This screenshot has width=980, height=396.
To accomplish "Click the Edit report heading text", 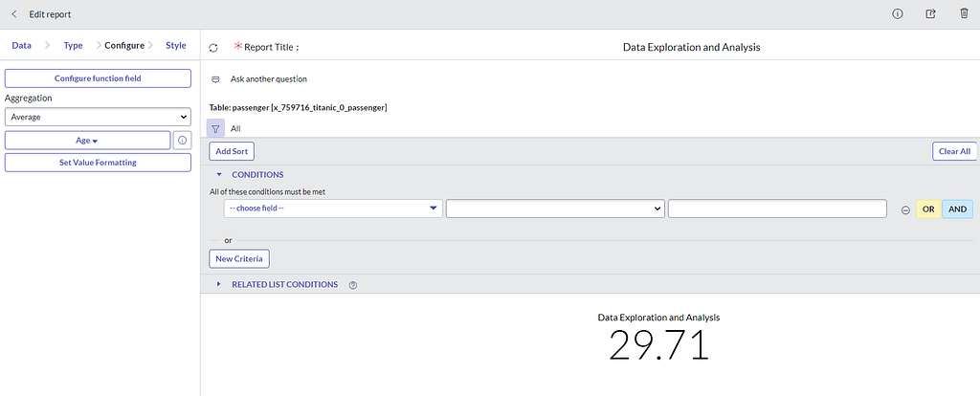I will point(50,14).
